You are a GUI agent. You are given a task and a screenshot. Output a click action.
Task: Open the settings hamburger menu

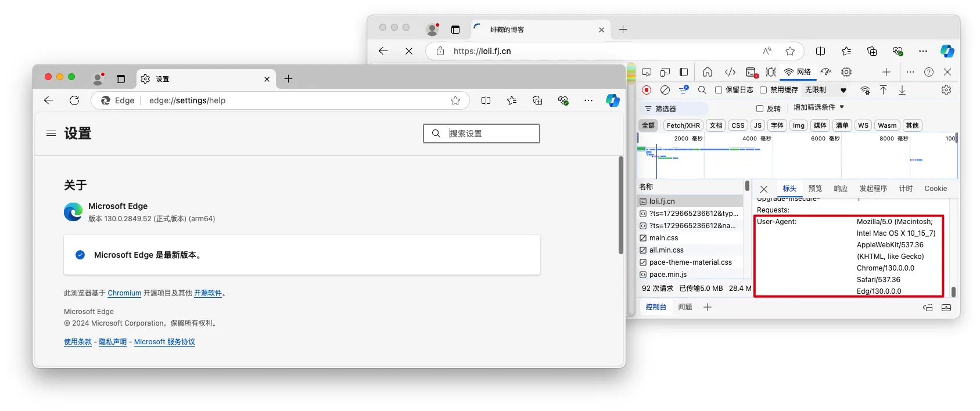(51, 134)
